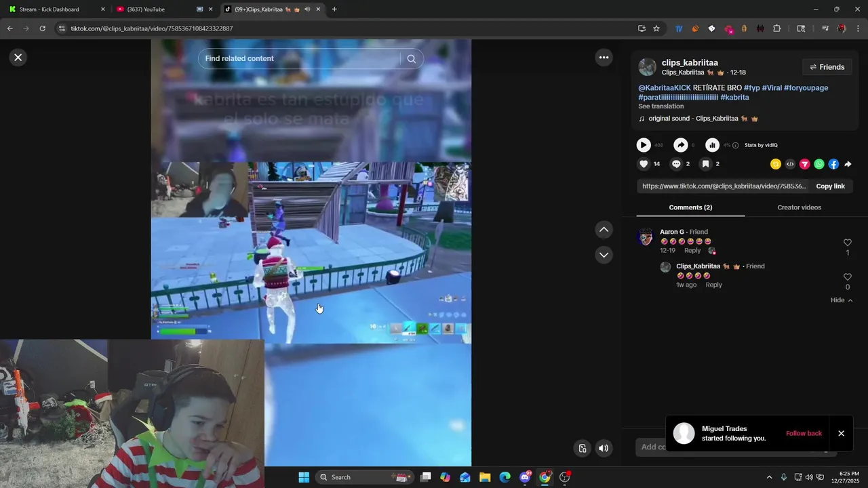
Task: Open the Chrome three-dot menu
Action: [859, 28]
